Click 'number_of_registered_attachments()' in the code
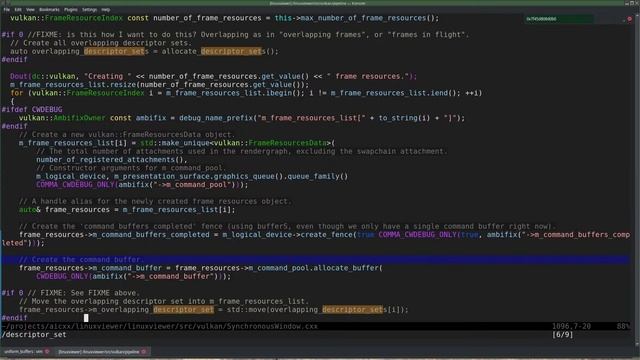The width and height of the screenshot is (640, 360). 111,160
